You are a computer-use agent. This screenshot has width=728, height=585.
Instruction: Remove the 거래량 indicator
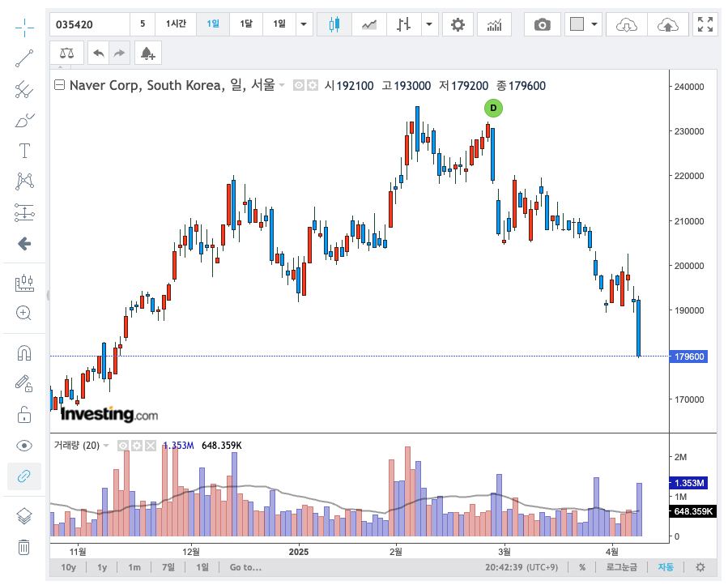tap(151, 446)
